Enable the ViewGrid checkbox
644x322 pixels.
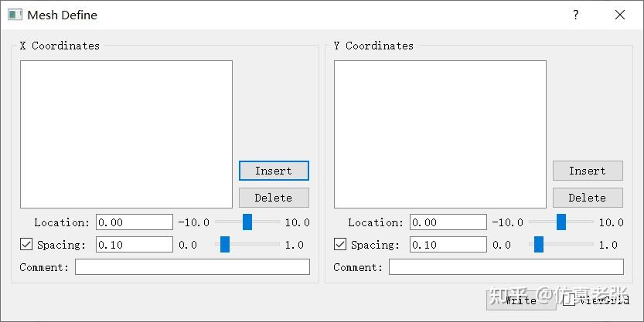coord(569,300)
